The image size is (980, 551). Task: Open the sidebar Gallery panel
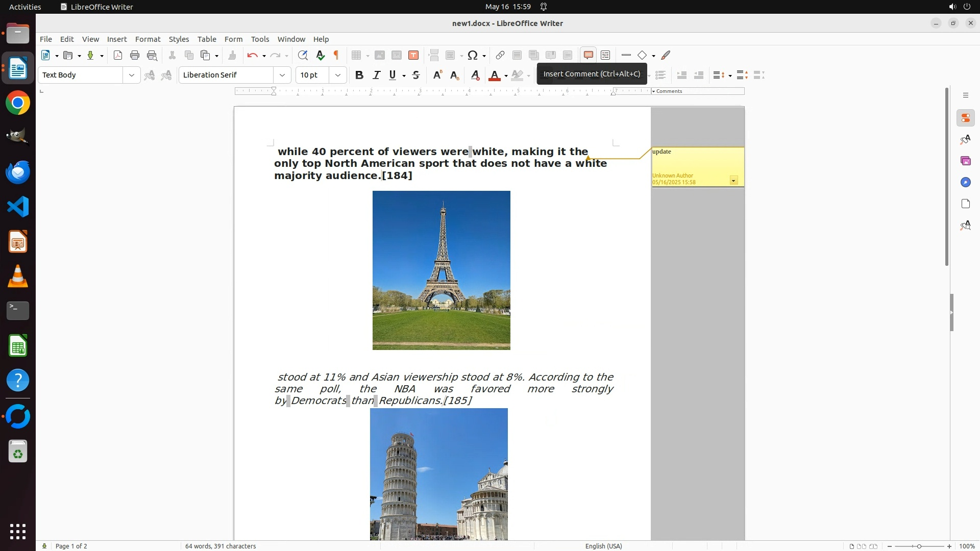(x=965, y=161)
